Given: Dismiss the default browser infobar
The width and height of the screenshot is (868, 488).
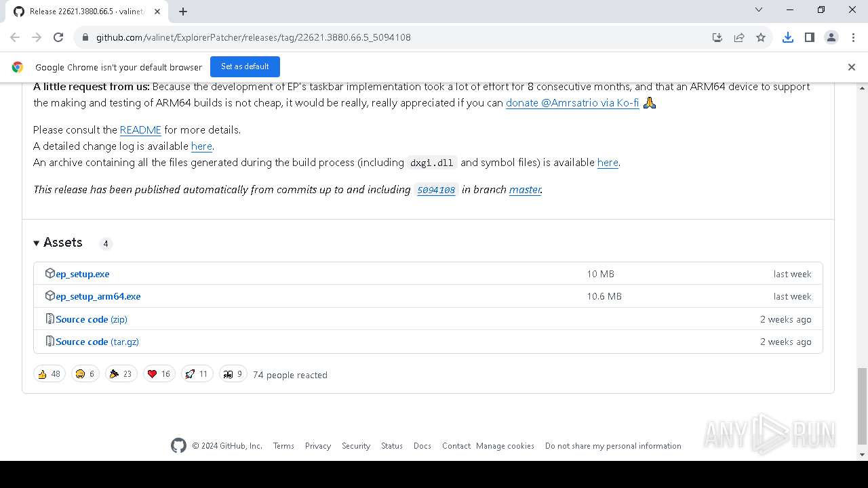Looking at the screenshot, I should [x=852, y=67].
